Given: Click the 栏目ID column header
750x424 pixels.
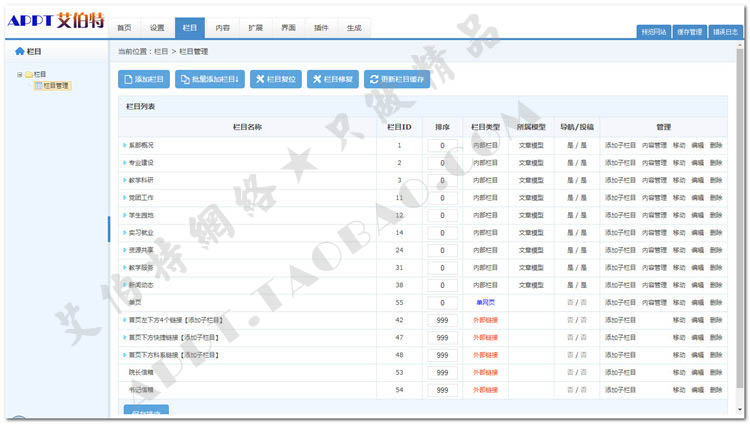Looking at the screenshot, I should pyautogui.click(x=399, y=127).
